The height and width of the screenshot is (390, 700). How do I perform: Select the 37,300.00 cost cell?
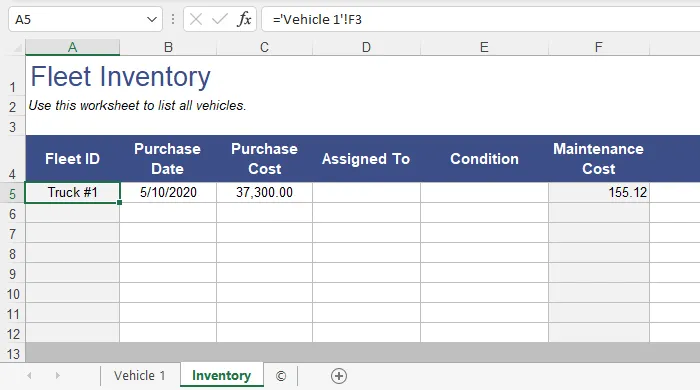pyautogui.click(x=264, y=192)
